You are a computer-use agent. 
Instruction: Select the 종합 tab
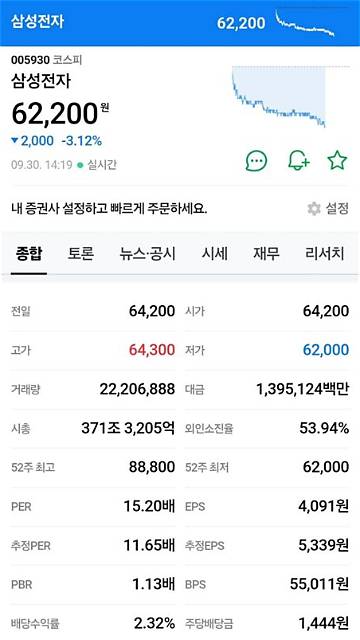29,254
